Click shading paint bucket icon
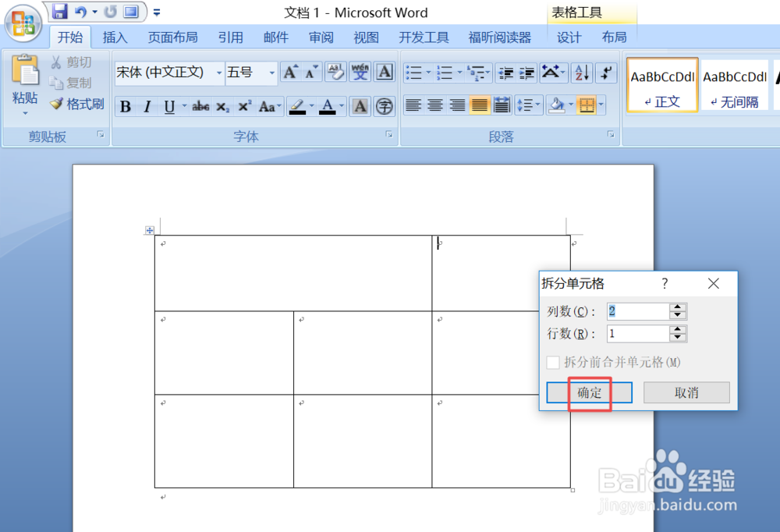 click(x=557, y=105)
